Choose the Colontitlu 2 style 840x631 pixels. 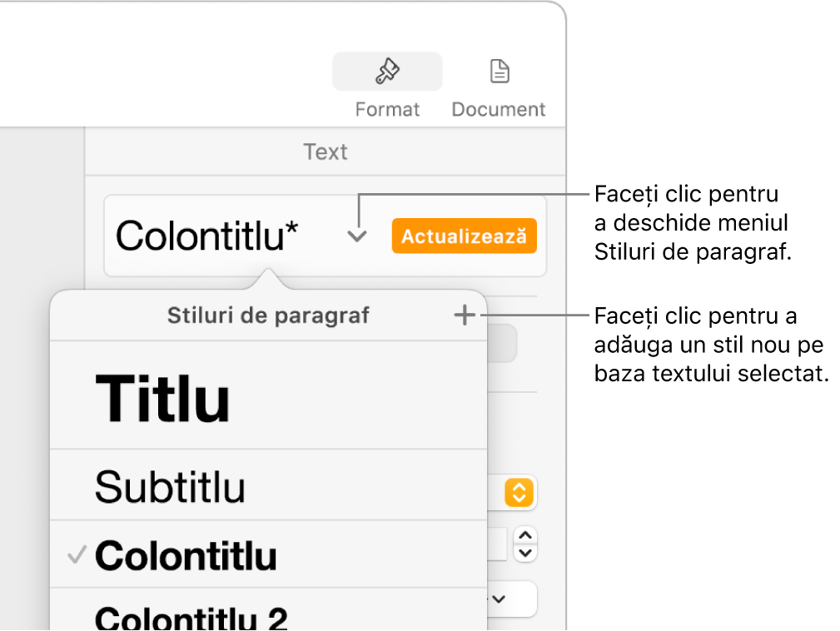coord(268,610)
